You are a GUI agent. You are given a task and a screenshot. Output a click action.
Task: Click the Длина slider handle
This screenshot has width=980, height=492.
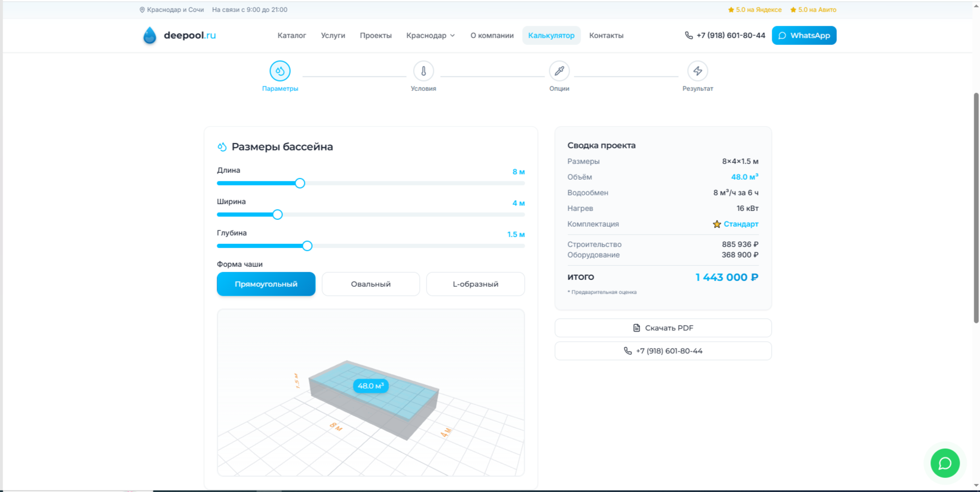click(300, 183)
